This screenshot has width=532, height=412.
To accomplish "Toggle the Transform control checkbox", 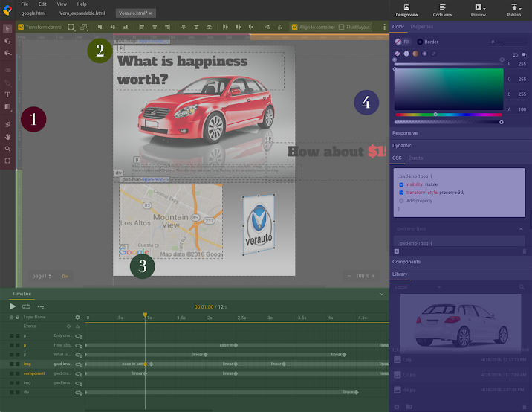I will point(21,27).
